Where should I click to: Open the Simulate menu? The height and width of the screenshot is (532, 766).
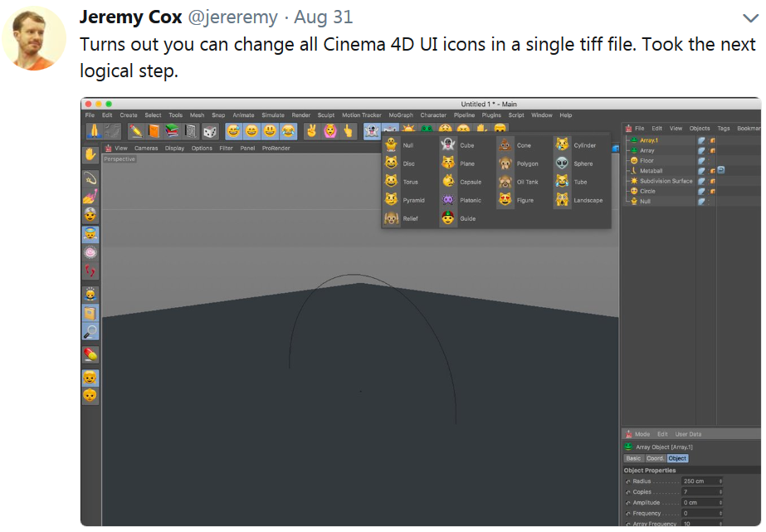273,115
